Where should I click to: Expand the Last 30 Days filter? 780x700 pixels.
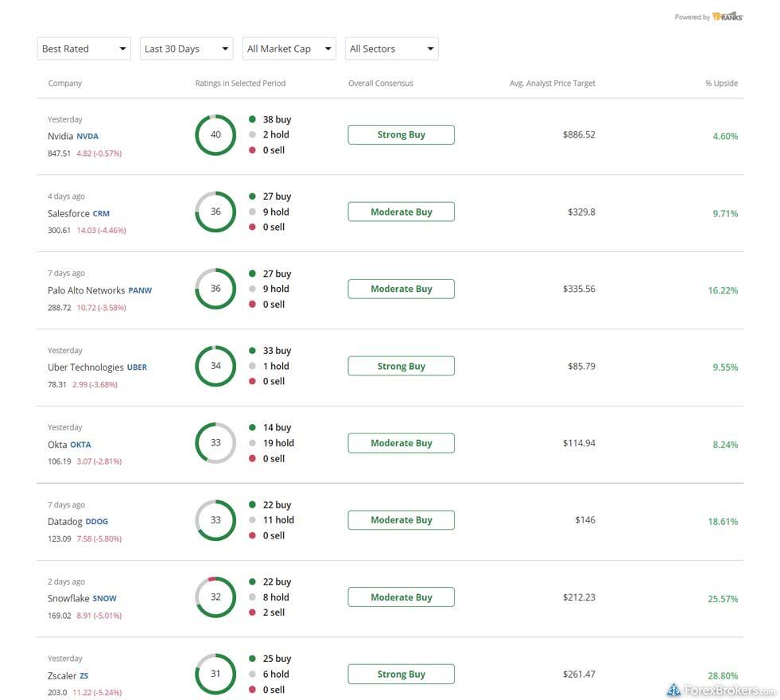[x=186, y=49]
